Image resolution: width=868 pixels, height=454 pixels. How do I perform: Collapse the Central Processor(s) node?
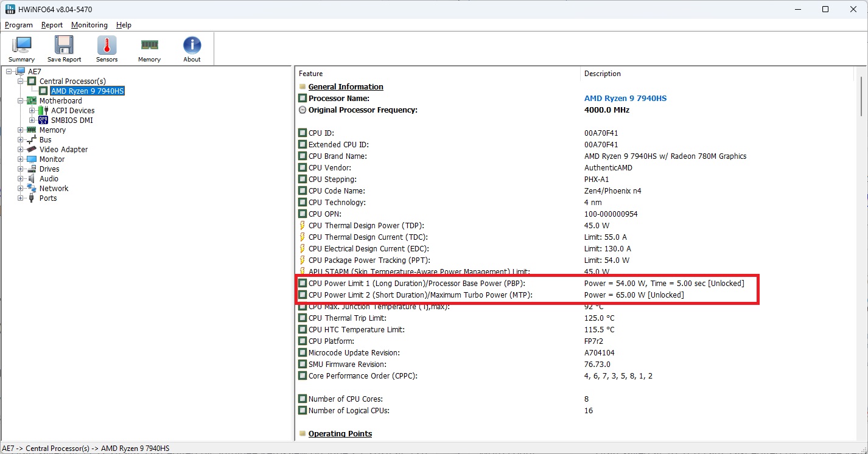(21, 82)
